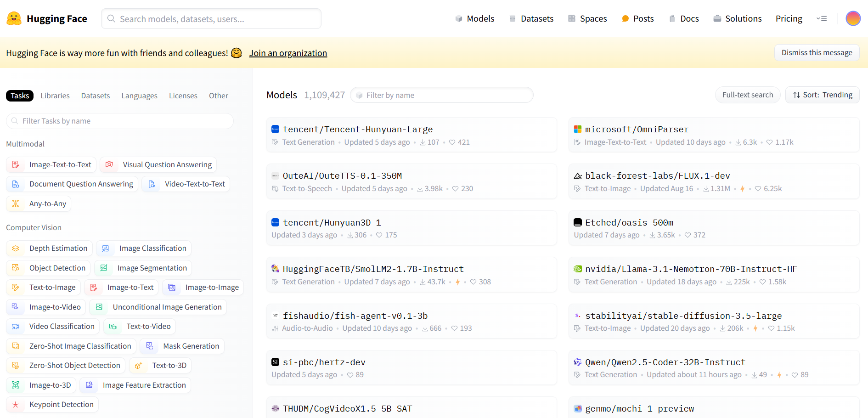Focus the Search models, datasets, users field
Image resolution: width=868 pixels, height=418 pixels.
(211, 18)
